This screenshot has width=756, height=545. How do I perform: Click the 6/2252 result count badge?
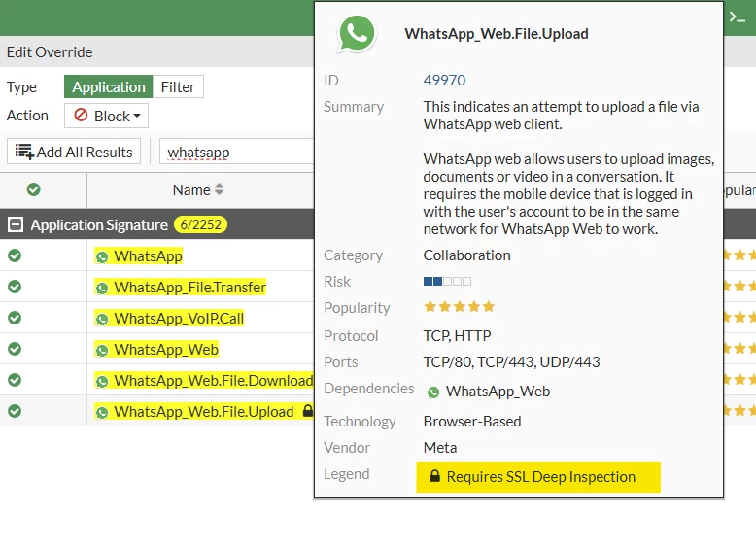point(200,224)
